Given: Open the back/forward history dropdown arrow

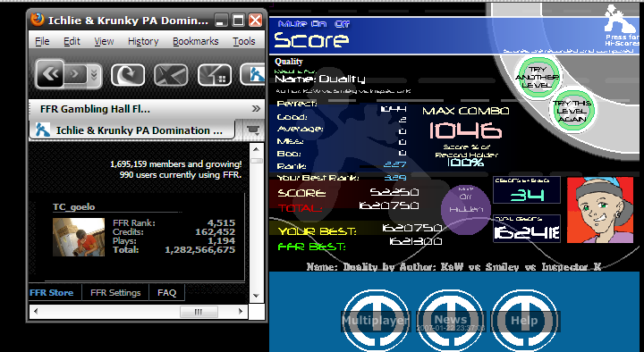Looking at the screenshot, I should [x=94, y=75].
